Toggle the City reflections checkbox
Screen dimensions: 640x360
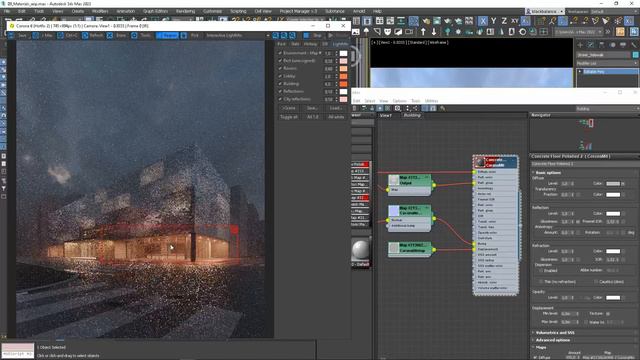pyautogui.click(x=280, y=99)
